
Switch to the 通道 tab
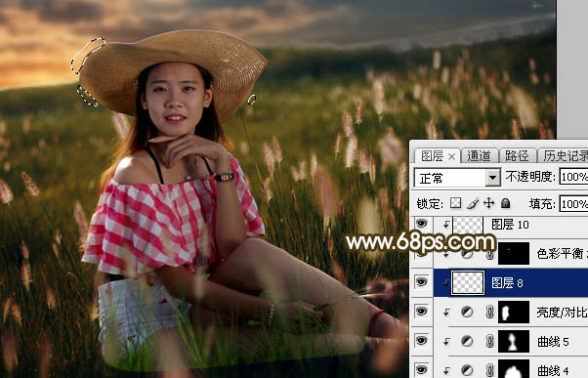[479, 156]
